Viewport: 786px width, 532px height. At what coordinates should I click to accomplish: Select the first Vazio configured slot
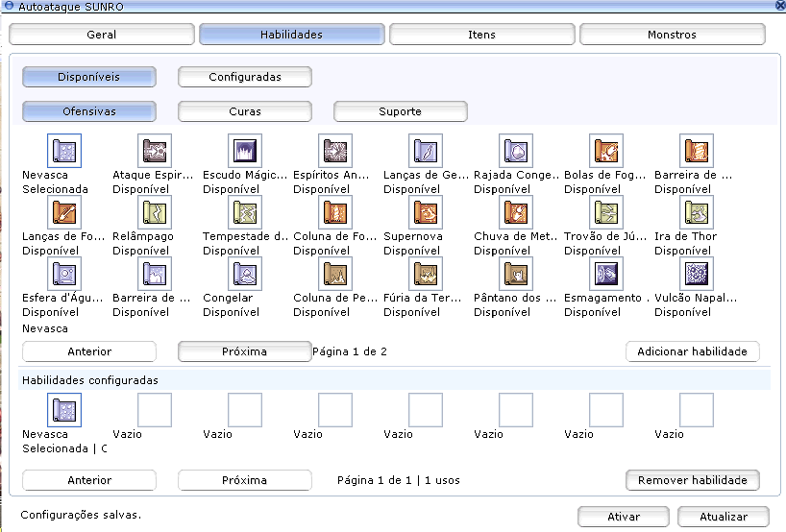point(155,410)
